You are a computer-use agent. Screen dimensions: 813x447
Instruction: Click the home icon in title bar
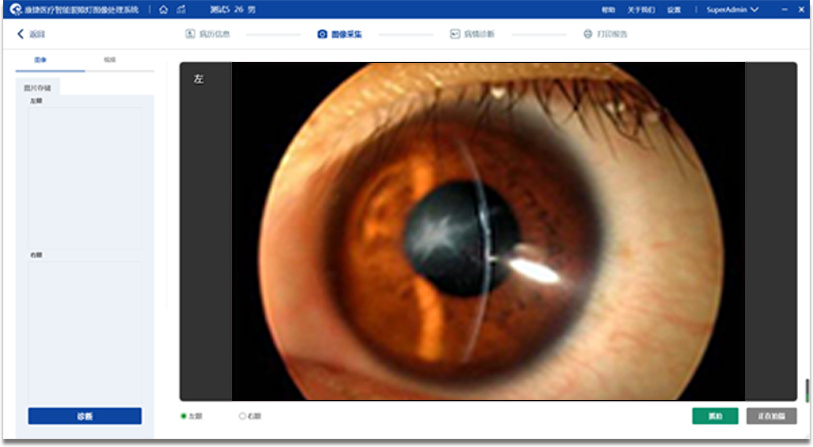[163, 9]
